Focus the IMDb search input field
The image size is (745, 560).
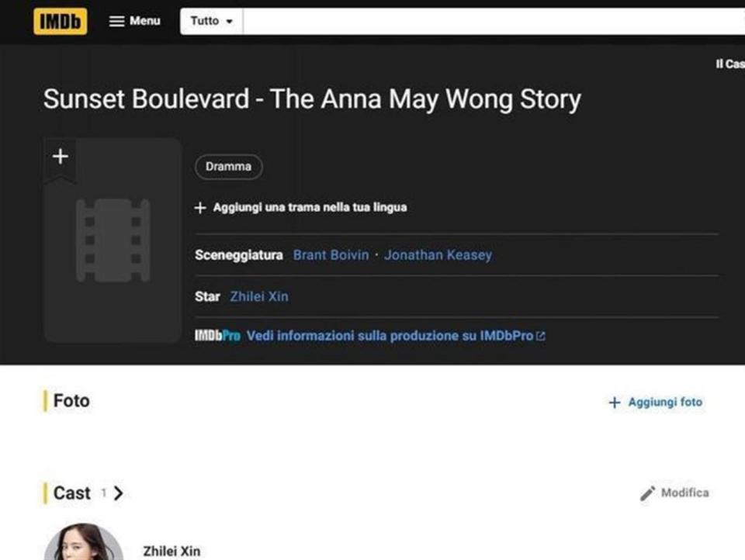[x=494, y=21]
